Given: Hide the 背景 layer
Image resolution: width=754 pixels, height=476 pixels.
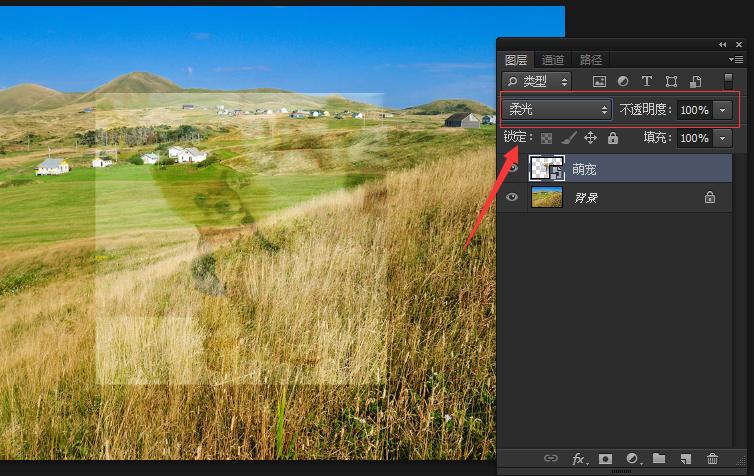Looking at the screenshot, I should (x=513, y=198).
